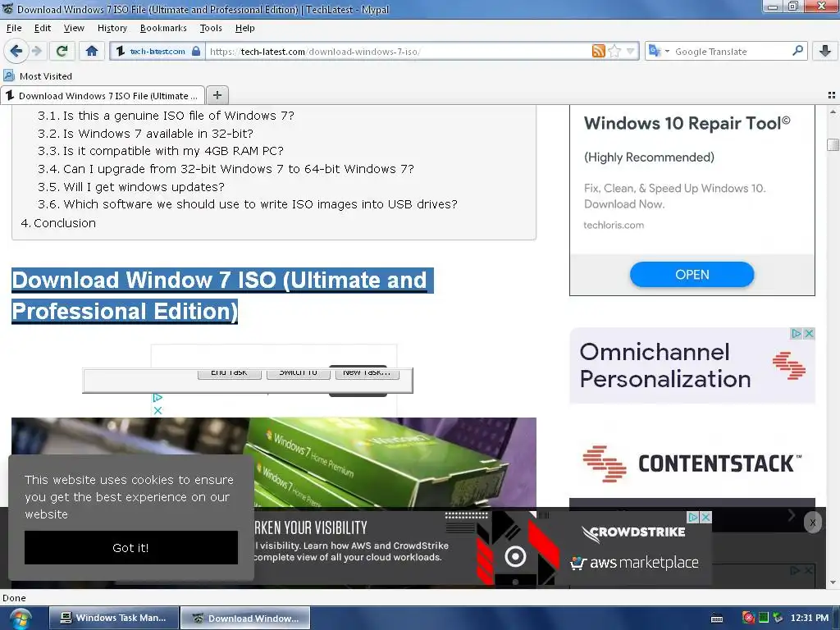
Task: Open the Tools menu
Action: 211,28
